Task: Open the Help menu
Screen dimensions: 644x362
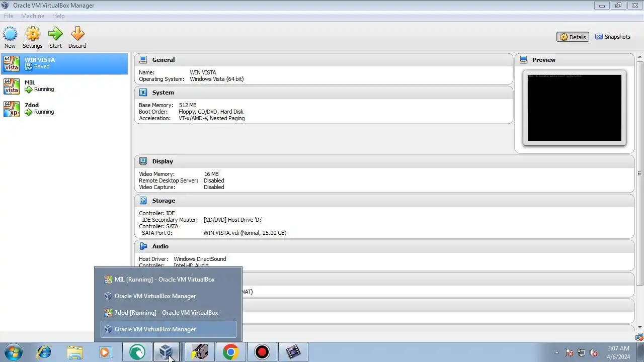Action: coord(58,16)
